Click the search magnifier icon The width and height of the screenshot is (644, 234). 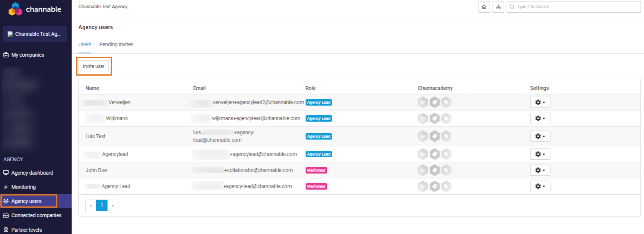pos(512,7)
